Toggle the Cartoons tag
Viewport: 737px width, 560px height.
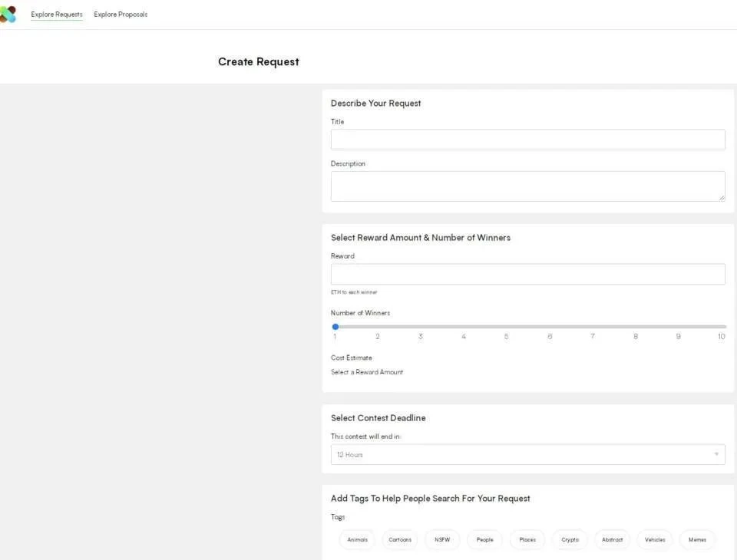(x=400, y=540)
